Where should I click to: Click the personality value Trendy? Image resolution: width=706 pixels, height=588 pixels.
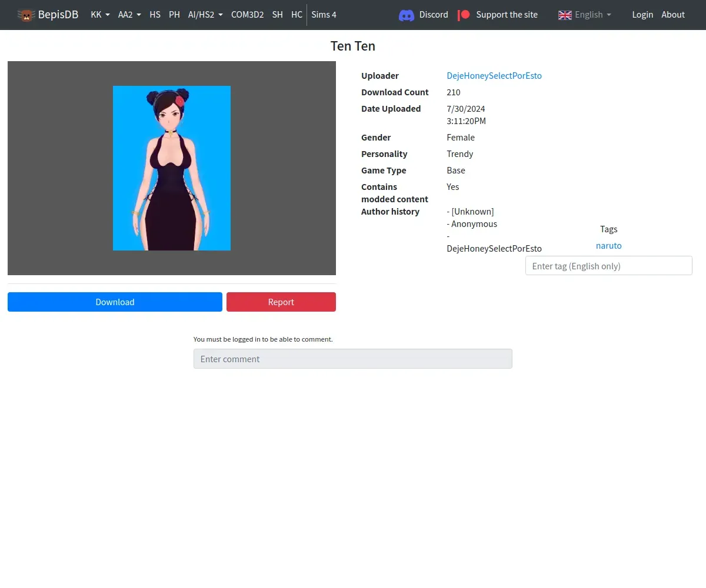click(460, 154)
